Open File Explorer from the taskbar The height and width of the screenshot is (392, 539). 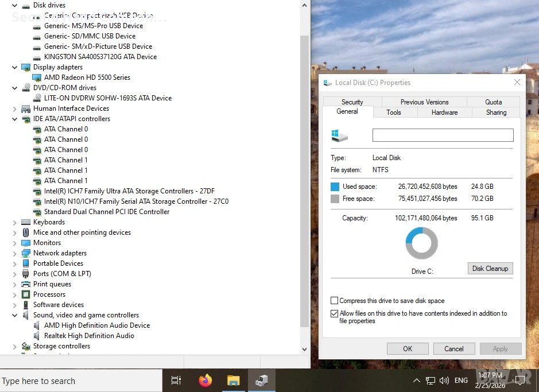click(233, 381)
